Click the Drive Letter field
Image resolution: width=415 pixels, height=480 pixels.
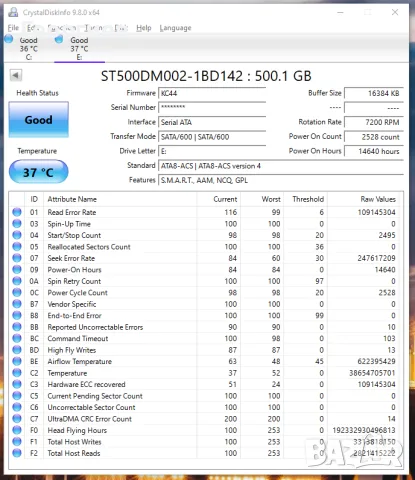[212, 151]
